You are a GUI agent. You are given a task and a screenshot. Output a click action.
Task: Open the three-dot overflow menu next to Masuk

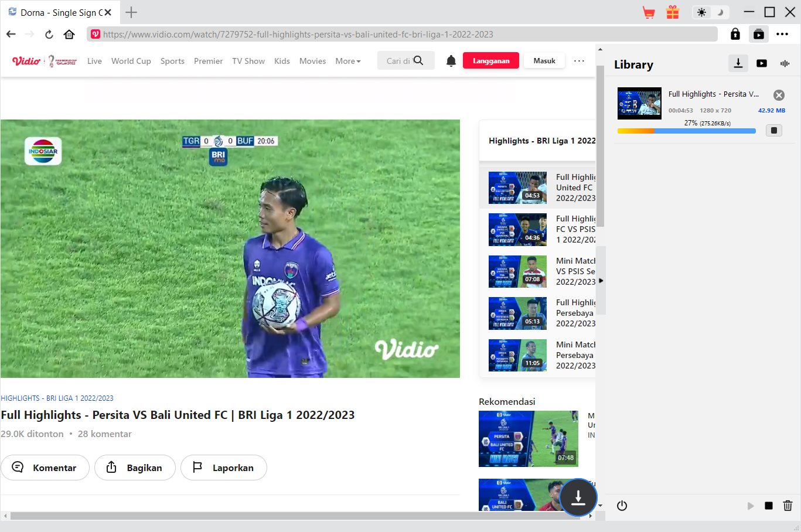click(579, 61)
